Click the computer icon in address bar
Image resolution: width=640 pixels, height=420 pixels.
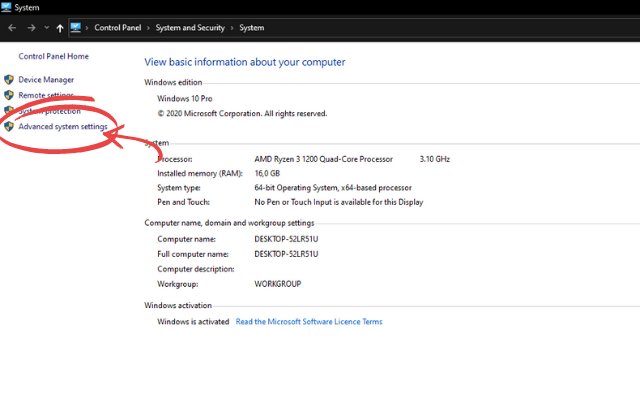76,28
